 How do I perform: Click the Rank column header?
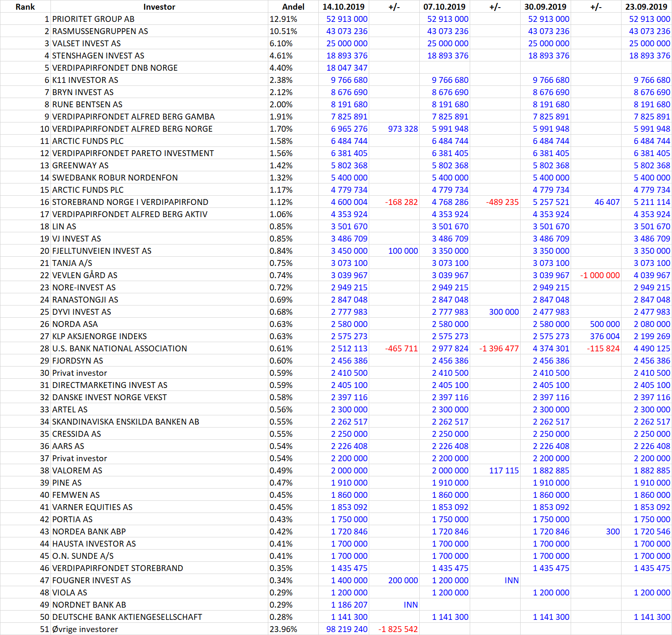(x=25, y=7)
